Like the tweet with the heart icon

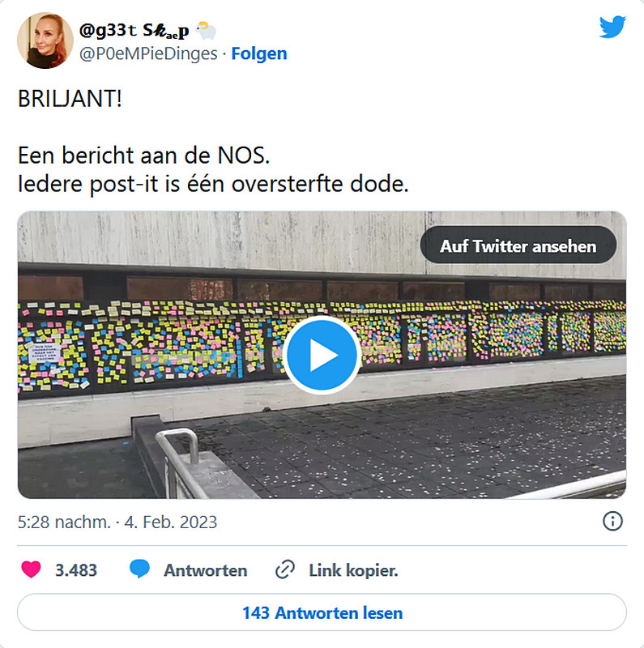pos(31,569)
